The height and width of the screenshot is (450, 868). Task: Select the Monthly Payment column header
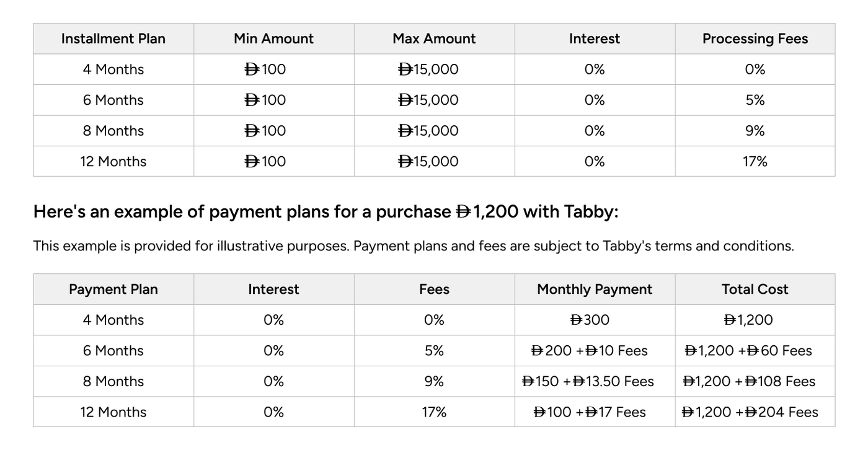pyautogui.click(x=595, y=289)
